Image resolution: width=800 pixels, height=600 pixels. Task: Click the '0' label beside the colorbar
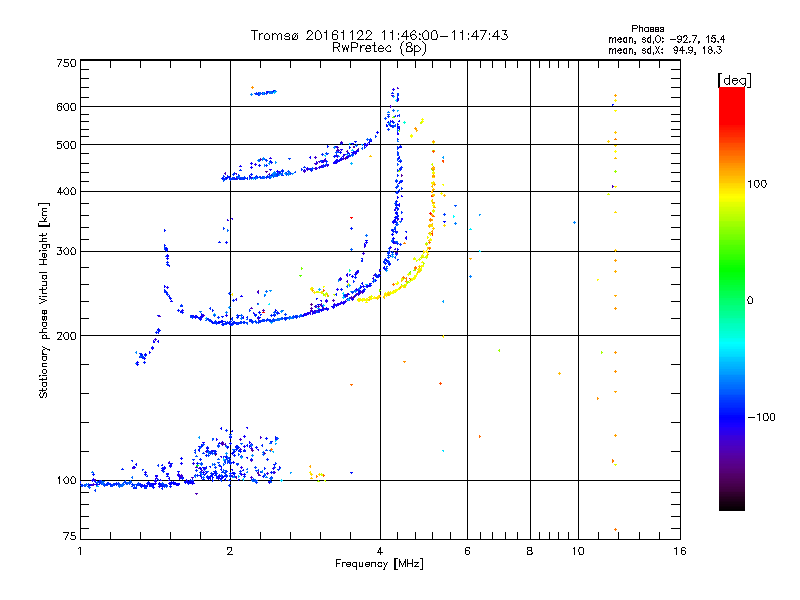click(750, 301)
